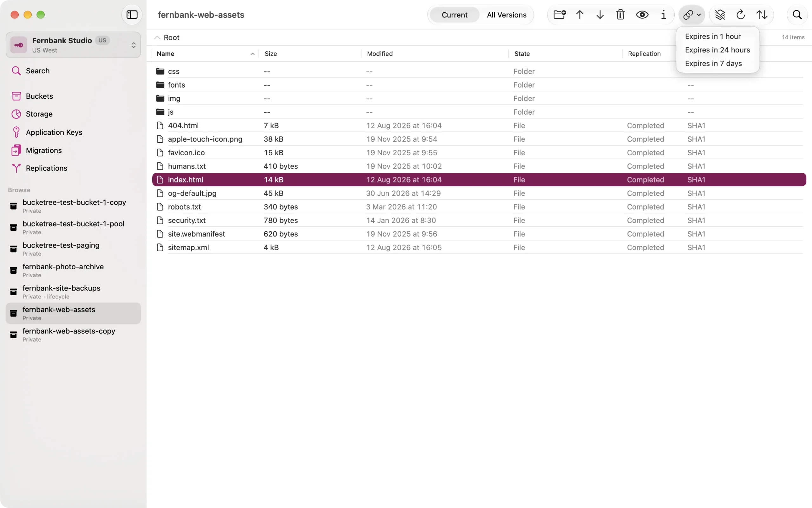Image resolution: width=812 pixels, height=508 pixels.
Task: Click the refresh icon
Action: pos(741,15)
